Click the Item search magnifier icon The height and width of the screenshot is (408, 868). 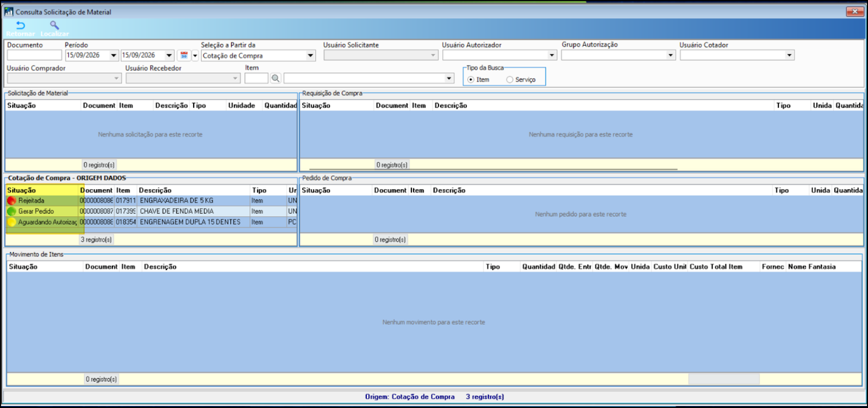[276, 78]
